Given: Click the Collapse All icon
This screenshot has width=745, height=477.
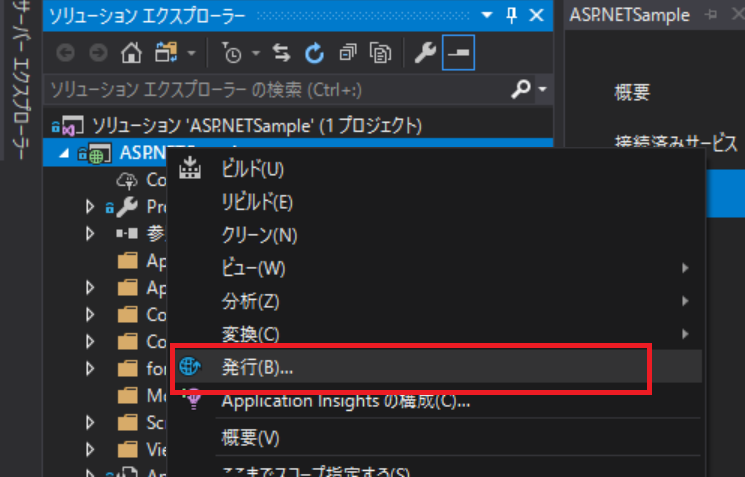Looking at the screenshot, I should pyautogui.click(x=347, y=53).
